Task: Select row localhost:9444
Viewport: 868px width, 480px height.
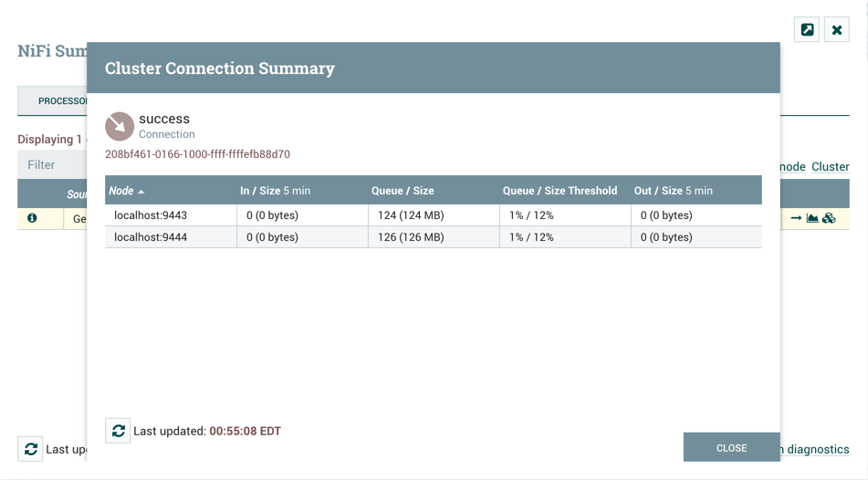Action: coord(434,237)
